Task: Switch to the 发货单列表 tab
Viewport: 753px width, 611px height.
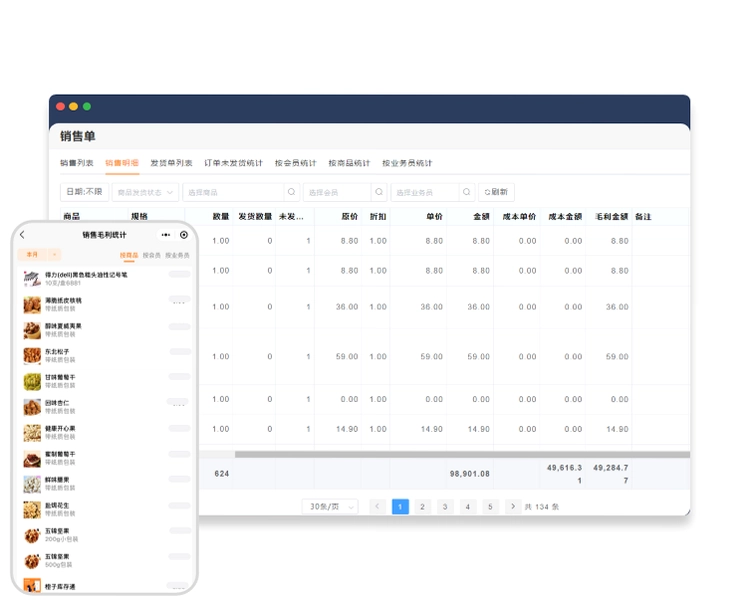Action: pos(171,163)
